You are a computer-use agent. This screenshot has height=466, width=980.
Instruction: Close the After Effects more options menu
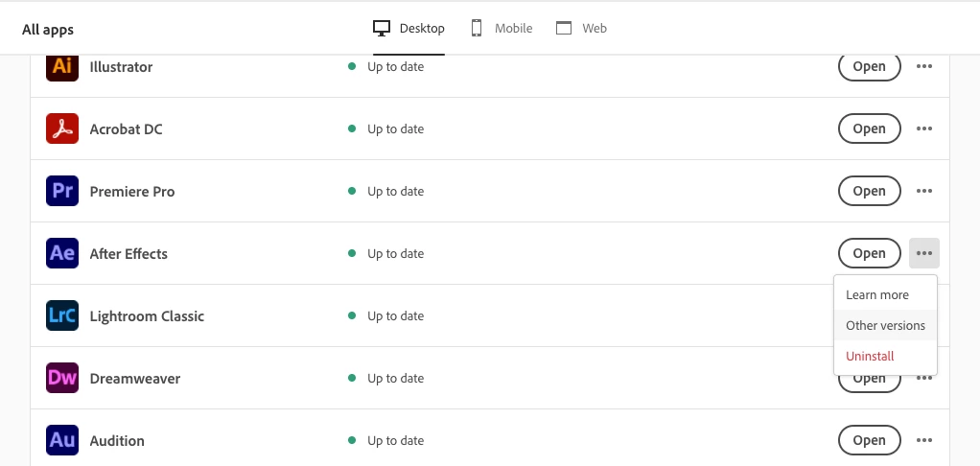coord(924,253)
